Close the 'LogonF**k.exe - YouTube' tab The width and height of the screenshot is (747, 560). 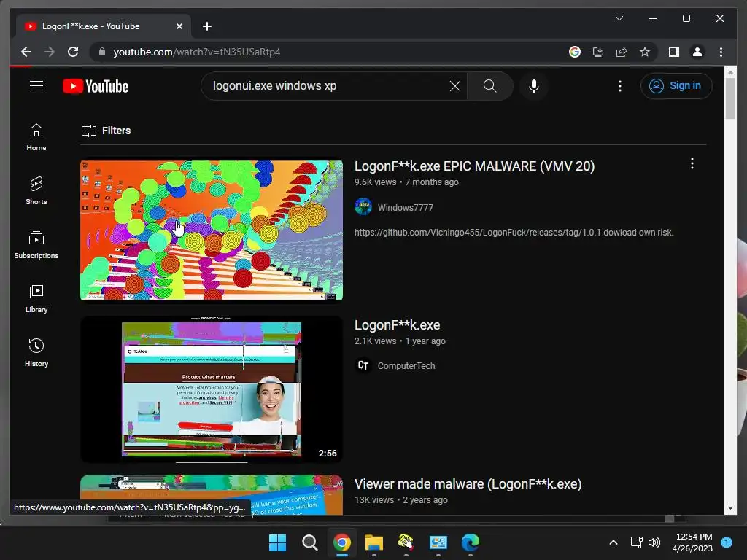pyautogui.click(x=179, y=27)
